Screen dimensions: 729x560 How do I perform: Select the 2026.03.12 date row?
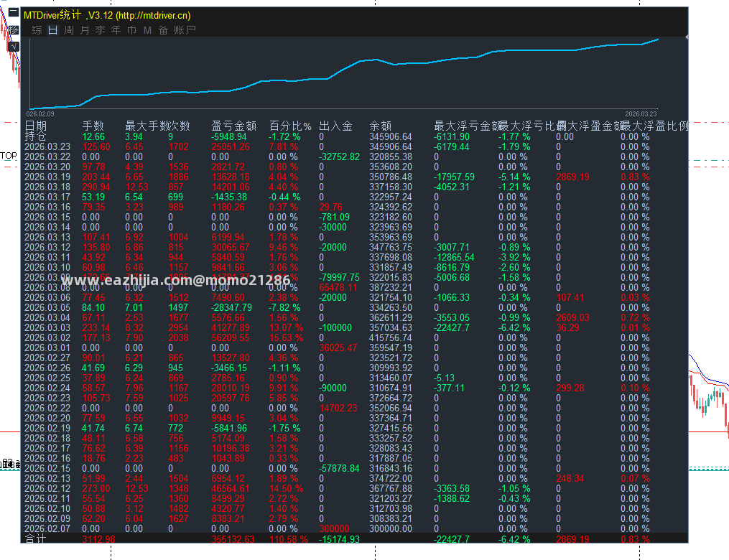point(47,247)
